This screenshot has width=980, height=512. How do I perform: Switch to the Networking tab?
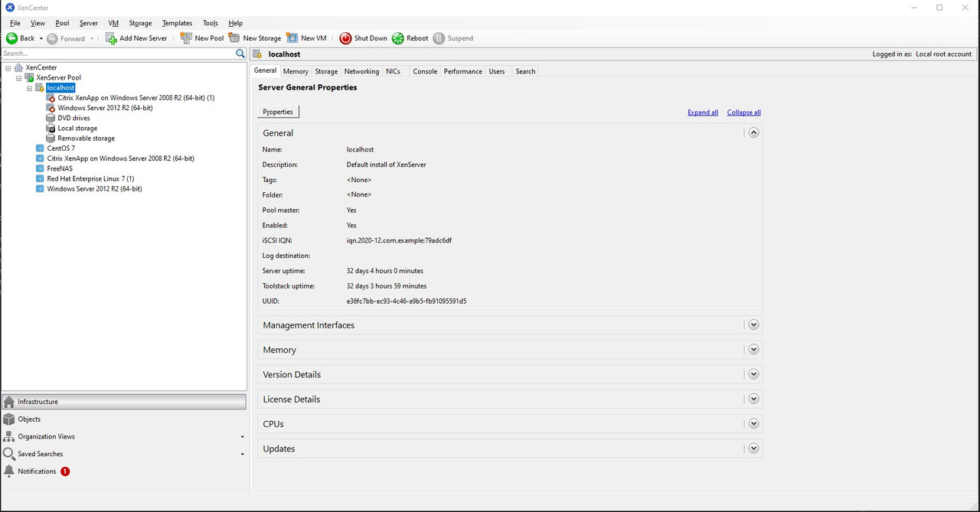pyautogui.click(x=361, y=71)
